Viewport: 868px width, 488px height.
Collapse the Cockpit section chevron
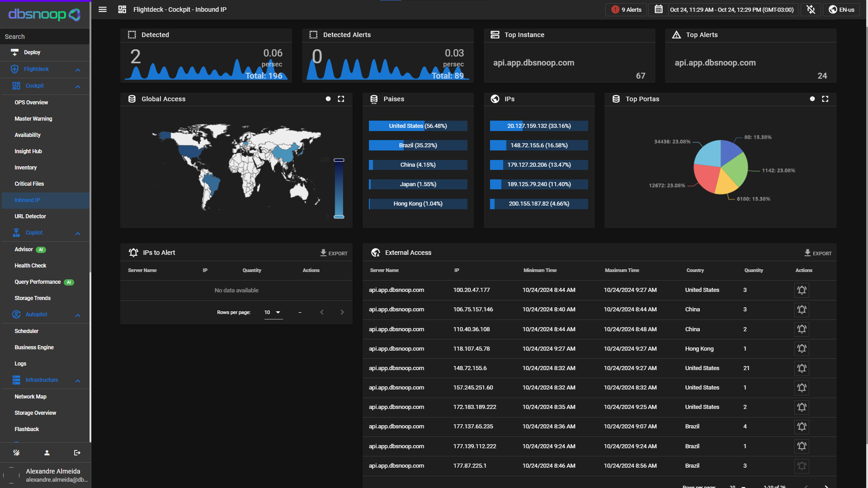[78, 86]
